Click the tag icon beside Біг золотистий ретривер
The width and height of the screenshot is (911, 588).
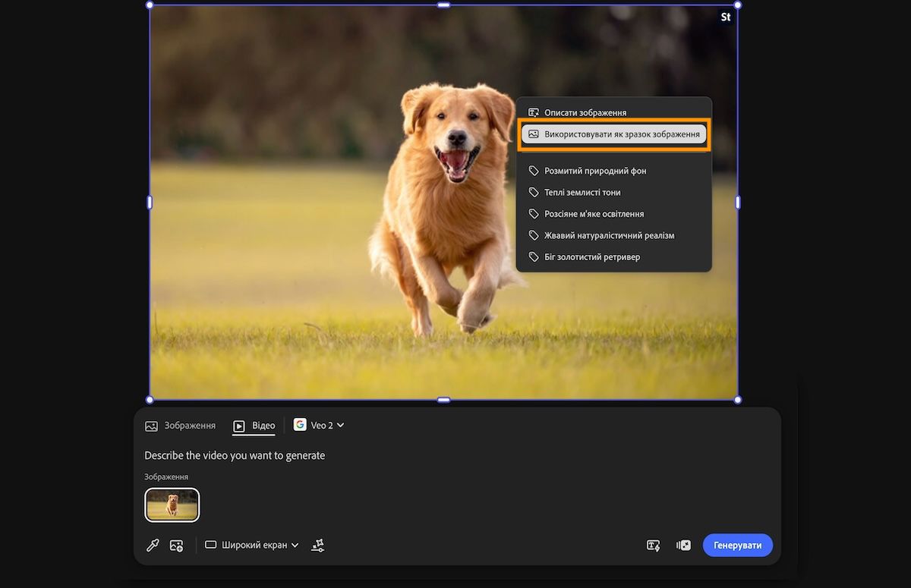[x=534, y=256]
